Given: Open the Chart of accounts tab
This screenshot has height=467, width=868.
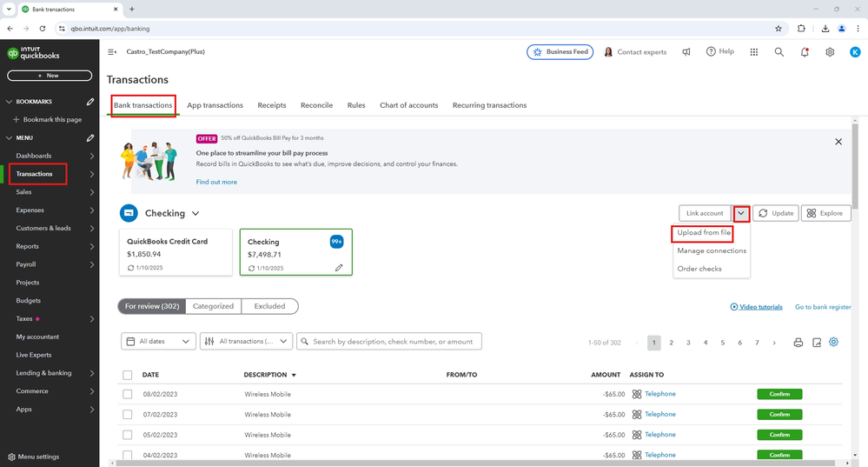Looking at the screenshot, I should pyautogui.click(x=408, y=105).
